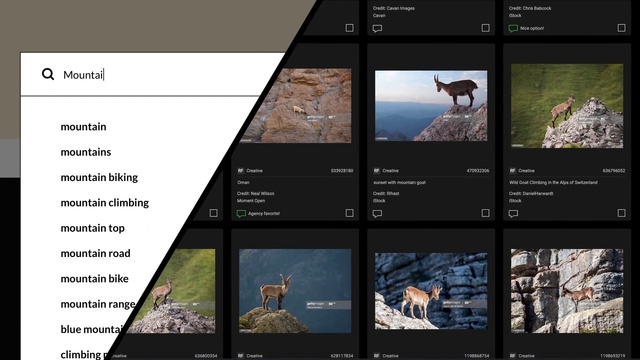This screenshot has width=640, height=360.
Task: Open the green comment icon beside "Agency favorite!"
Action: (x=241, y=213)
